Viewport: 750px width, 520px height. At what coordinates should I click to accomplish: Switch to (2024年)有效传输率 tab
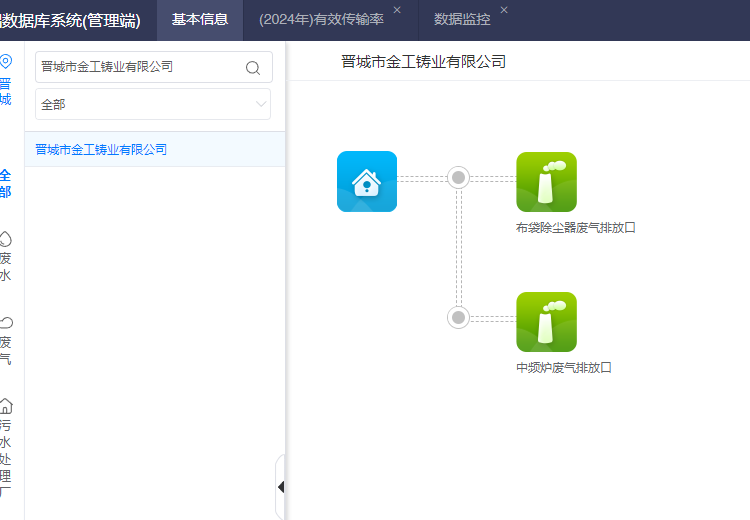[321, 20]
